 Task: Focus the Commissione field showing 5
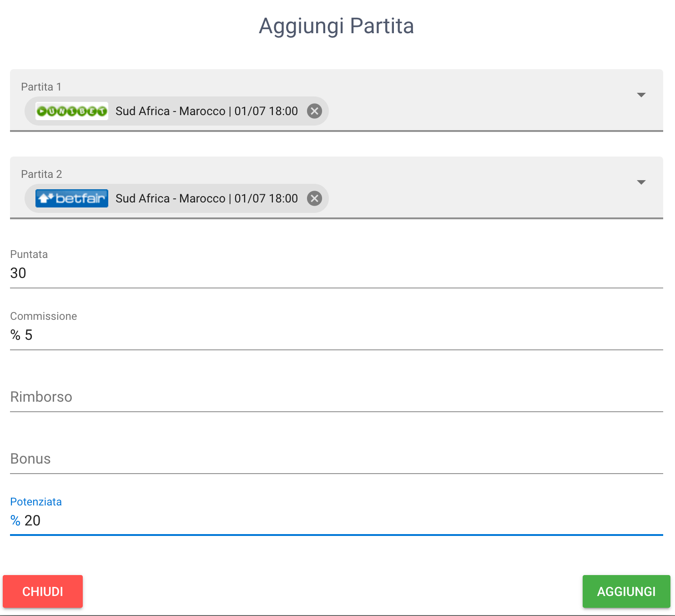[337, 335]
